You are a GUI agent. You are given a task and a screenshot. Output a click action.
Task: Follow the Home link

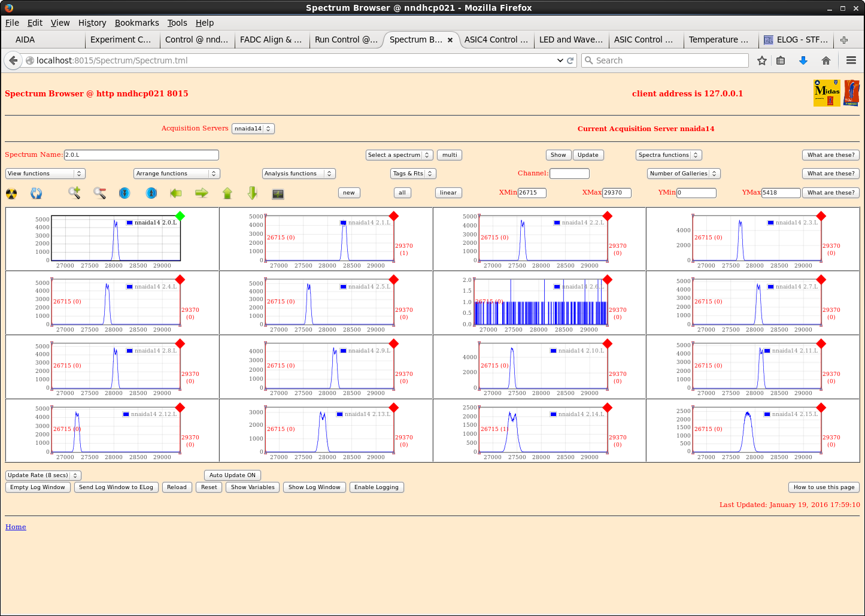tap(16, 527)
